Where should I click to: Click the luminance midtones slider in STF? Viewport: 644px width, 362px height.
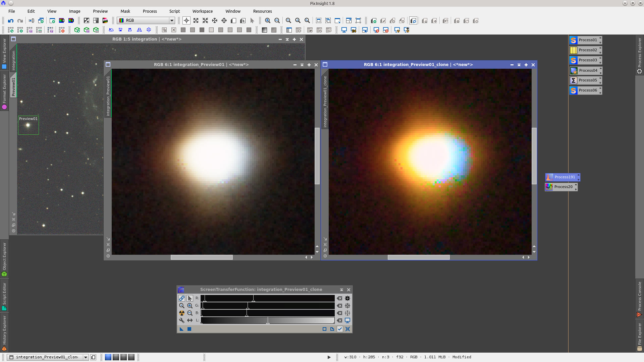[268, 321]
